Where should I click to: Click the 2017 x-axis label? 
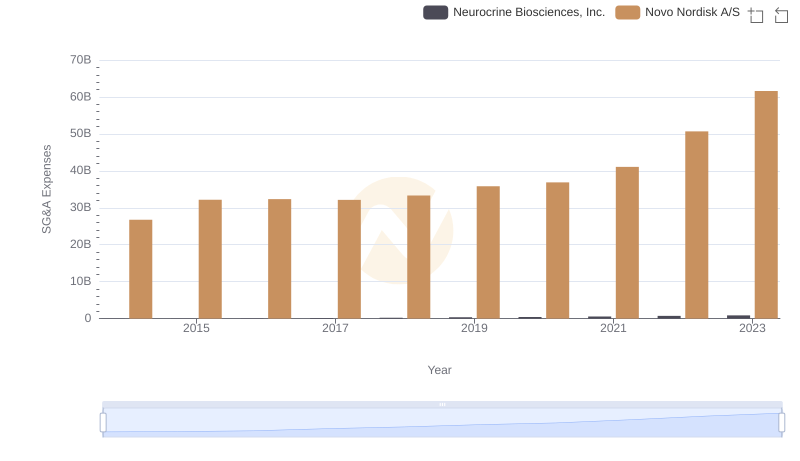[x=335, y=328]
